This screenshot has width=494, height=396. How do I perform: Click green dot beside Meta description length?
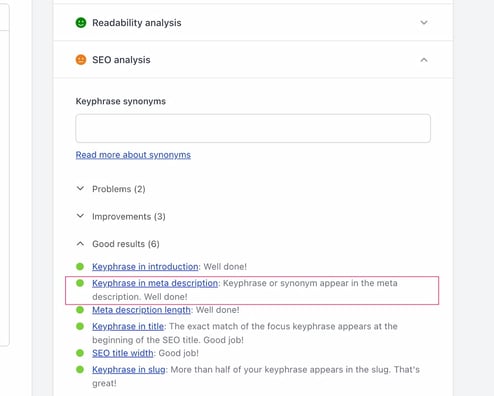80,310
